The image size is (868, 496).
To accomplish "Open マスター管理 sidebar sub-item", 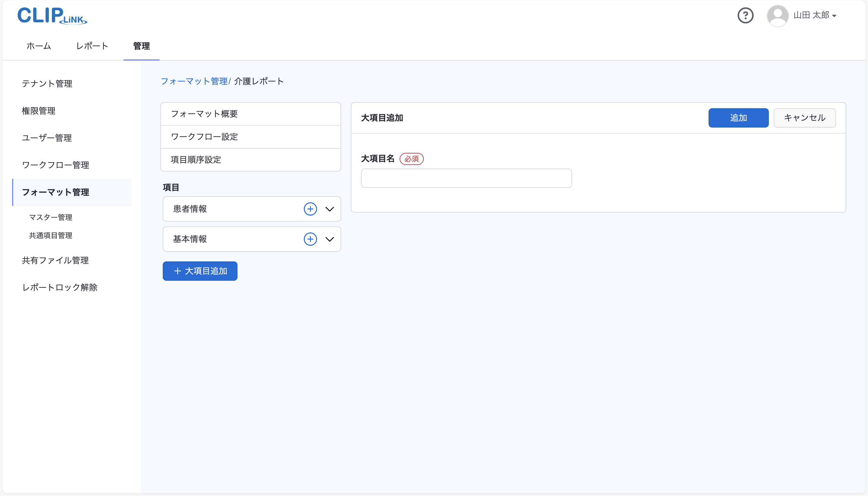I will [x=51, y=217].
